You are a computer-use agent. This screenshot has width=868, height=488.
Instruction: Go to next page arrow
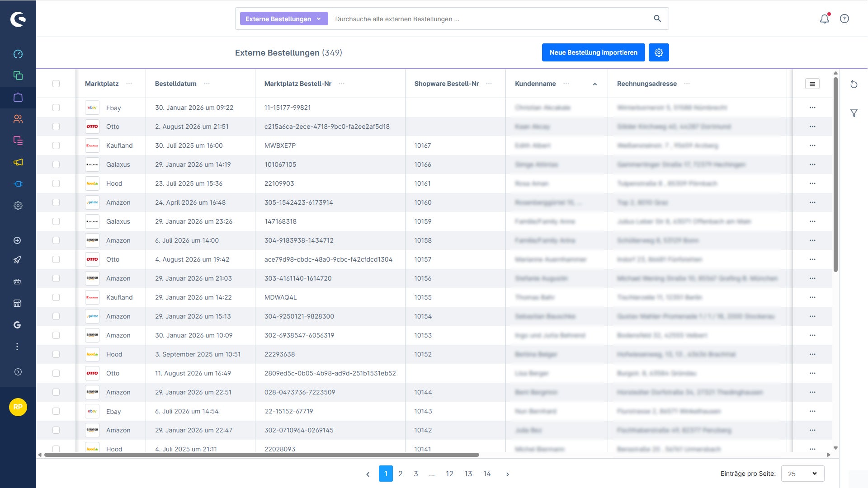coord(507,474)
